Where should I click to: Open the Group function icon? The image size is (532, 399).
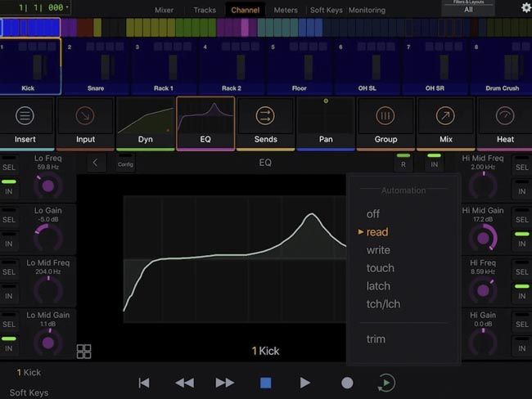tap(385, 115)
